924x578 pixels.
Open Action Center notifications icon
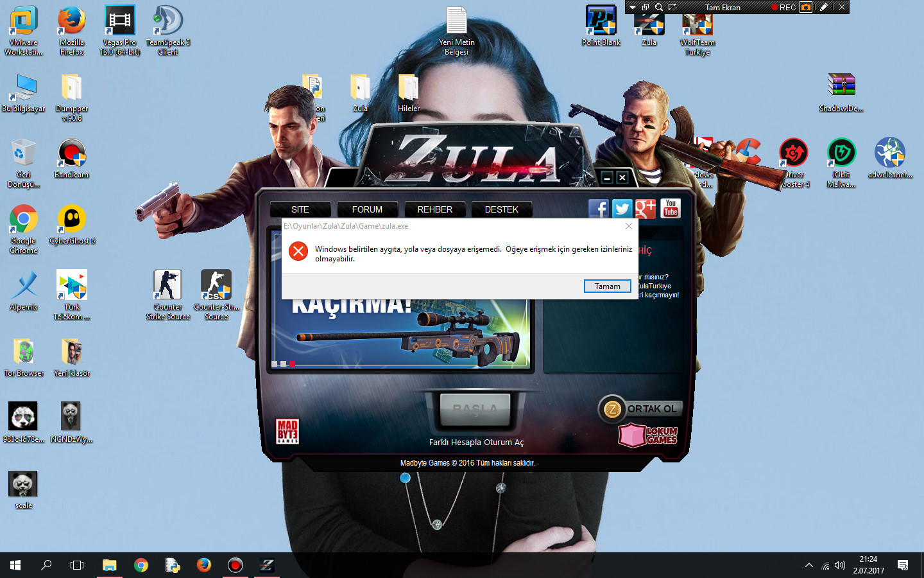[x=903, y=565]
